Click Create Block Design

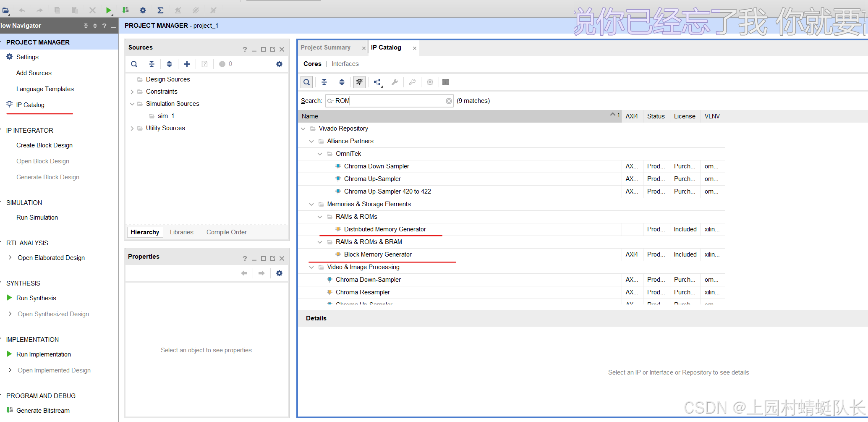tap(44, 145)
